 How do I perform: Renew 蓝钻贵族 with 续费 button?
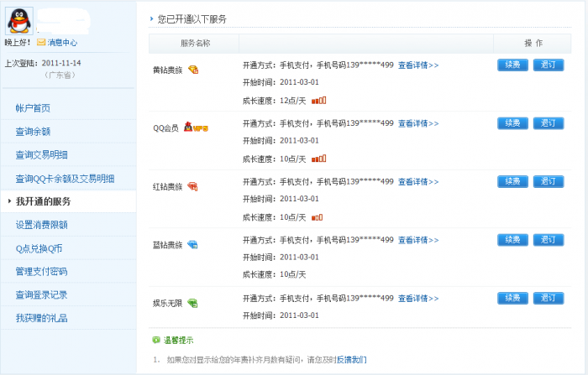tap(512, 240)
